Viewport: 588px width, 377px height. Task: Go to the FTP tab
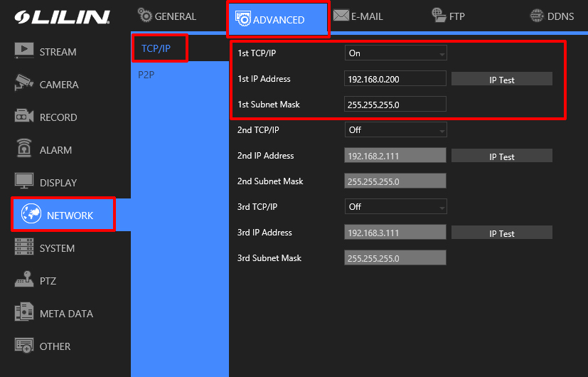(448, 16)
